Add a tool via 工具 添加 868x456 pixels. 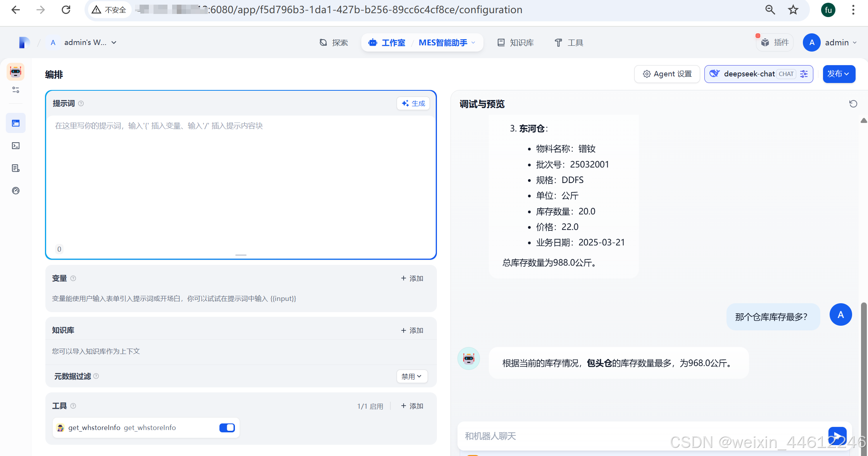(x=412, y=406)
